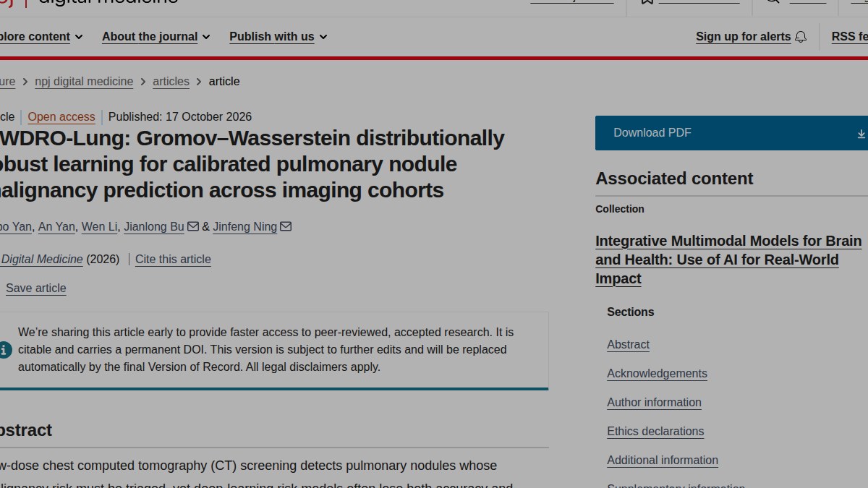Click the Open access link
This screenshot has height=488, width=868.
pos(61,117)
